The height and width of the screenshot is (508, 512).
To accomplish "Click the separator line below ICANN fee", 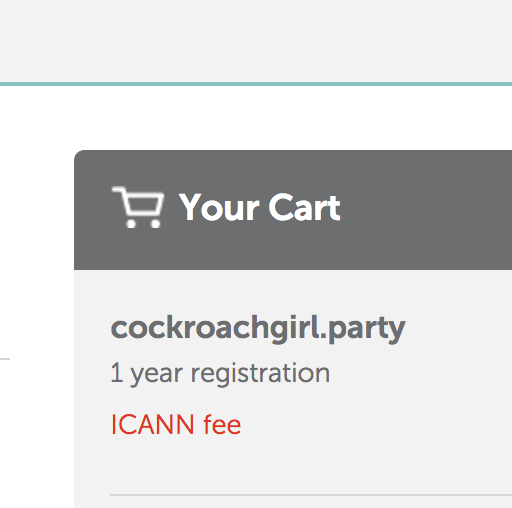I will pos(311,495).
